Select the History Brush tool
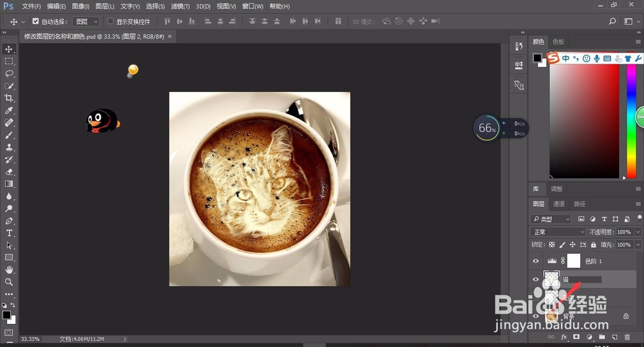Viewport: 644px width, 347px height. [x=8, y=159]
